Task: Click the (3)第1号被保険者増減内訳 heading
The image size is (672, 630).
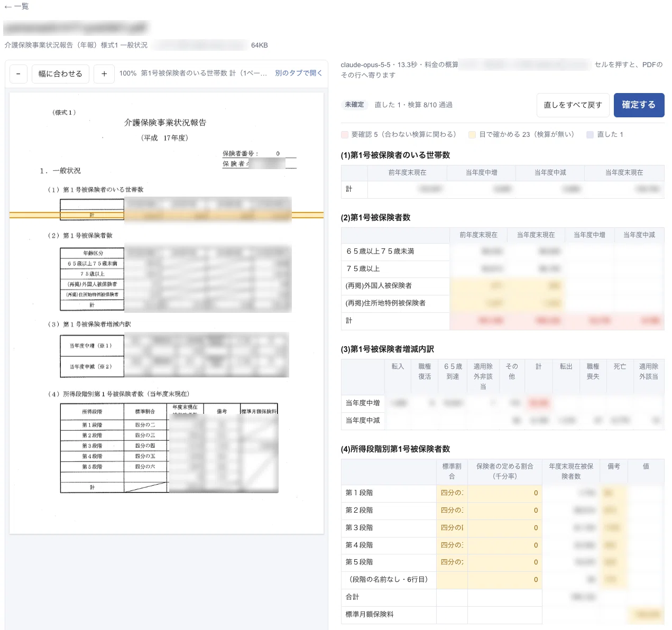Action: [x=387, y=349]
